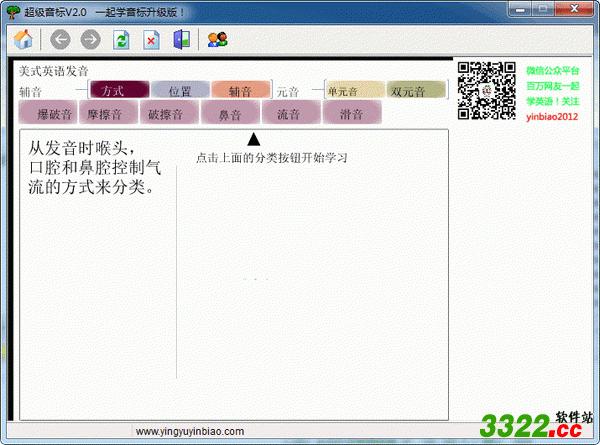The image size is (600, 445).
Task: Click the www.yingyuyinbiao.com status bar link
Action: tap(190, 431)
